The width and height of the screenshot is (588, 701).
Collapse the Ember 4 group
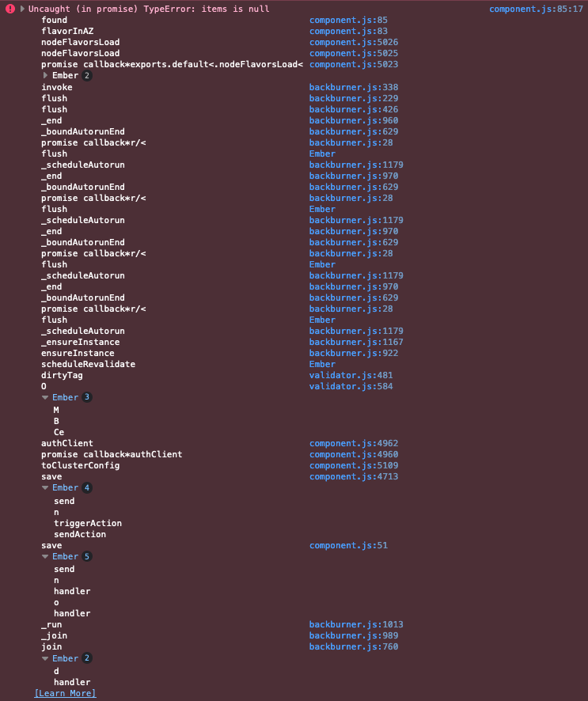click(46, 487)
